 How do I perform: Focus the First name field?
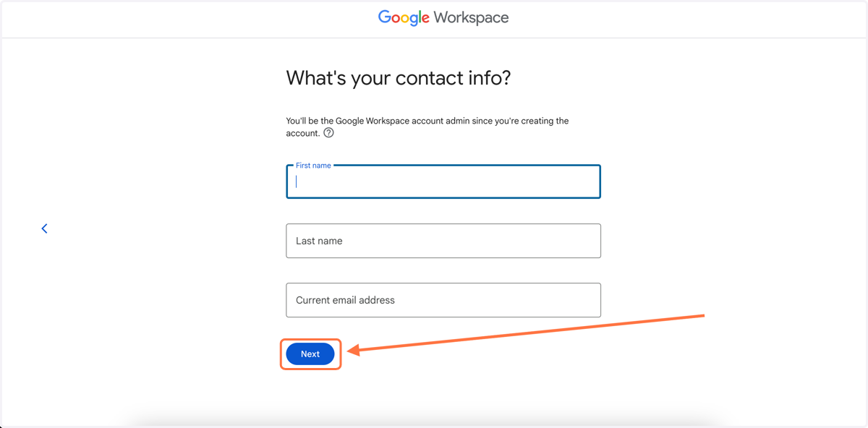pos(443,181)
